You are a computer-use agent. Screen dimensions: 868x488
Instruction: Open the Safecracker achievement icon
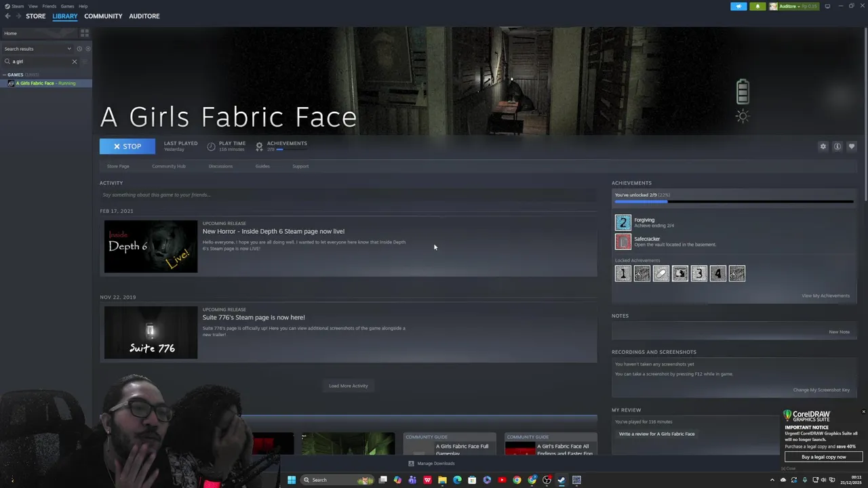coord(623,241)
